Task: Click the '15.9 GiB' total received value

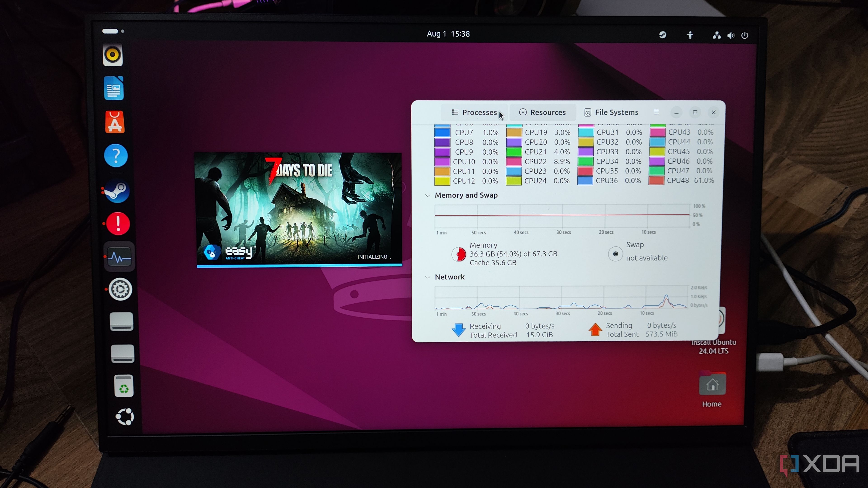Action: (x=540, y=335)
